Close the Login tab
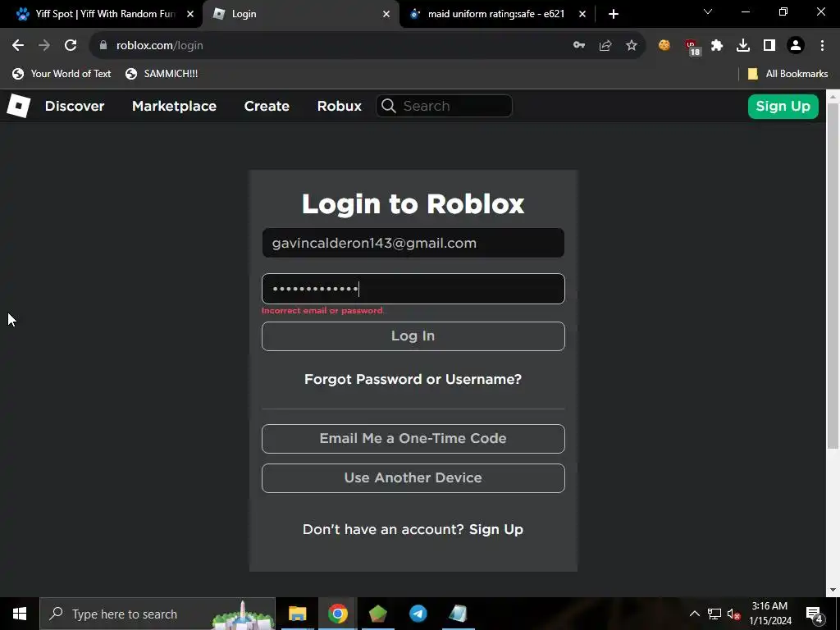 click(386, 14)
